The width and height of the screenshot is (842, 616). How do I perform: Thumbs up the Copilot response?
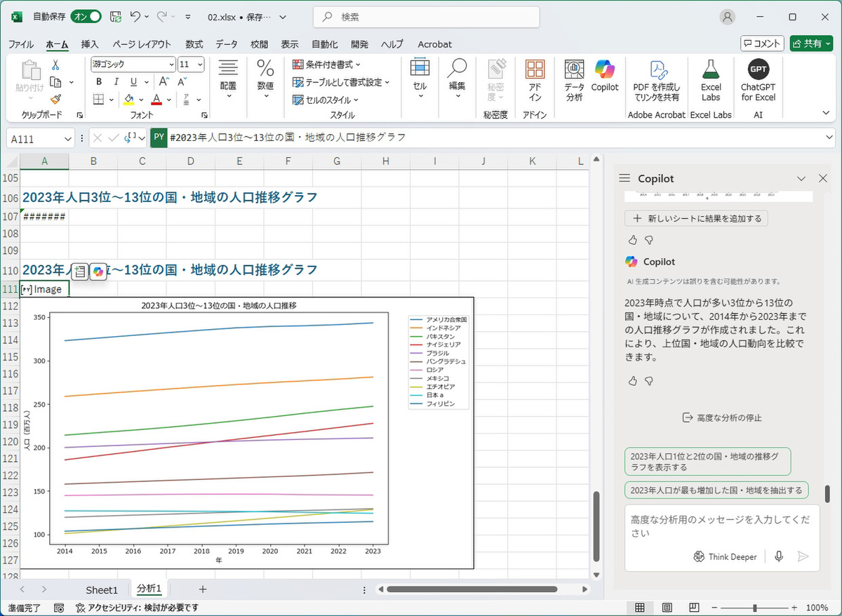[633, 381]
